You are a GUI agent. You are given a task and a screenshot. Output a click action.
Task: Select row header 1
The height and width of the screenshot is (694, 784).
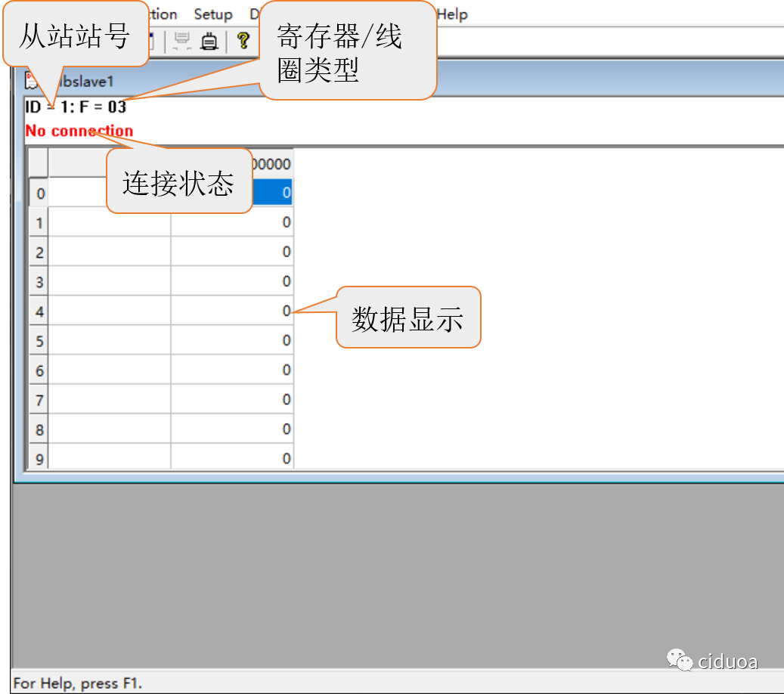point(39,222)
